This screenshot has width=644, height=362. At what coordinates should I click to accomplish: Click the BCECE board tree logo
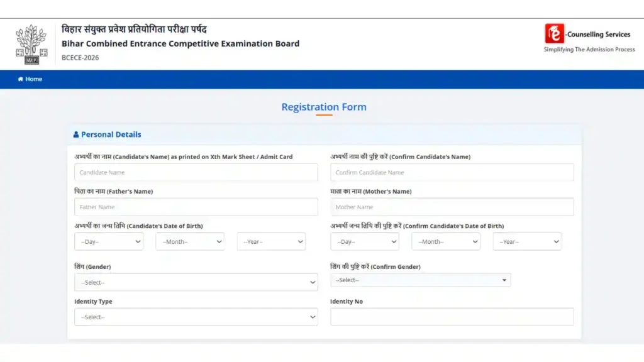30,43
